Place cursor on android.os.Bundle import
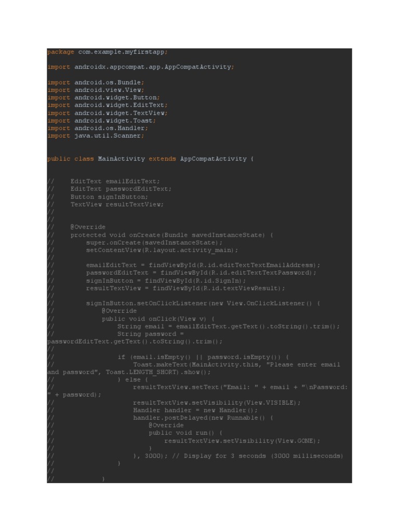Viewport: 399px width, 532px height. (96, 83)
